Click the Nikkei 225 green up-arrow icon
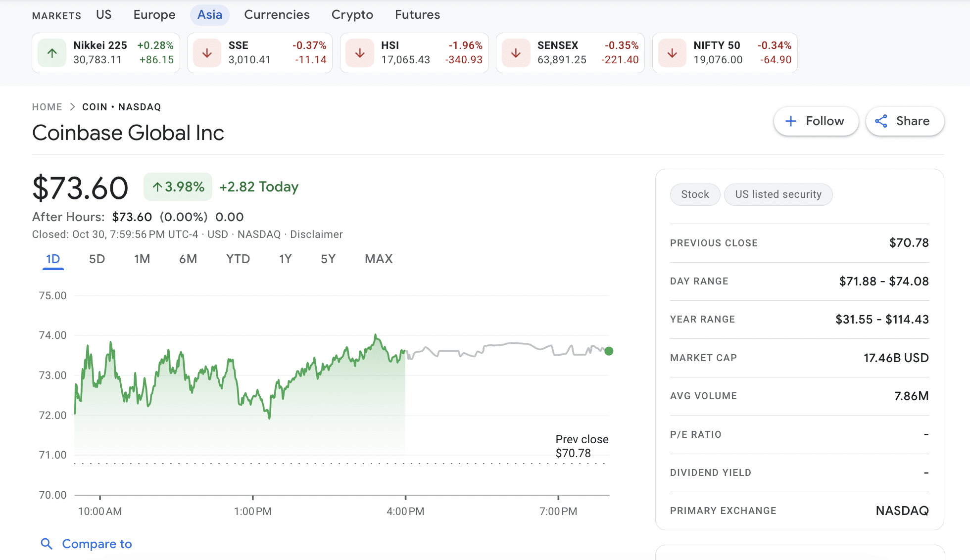The image size is (970, 560). pyautogui.click(x=52, y=53)
